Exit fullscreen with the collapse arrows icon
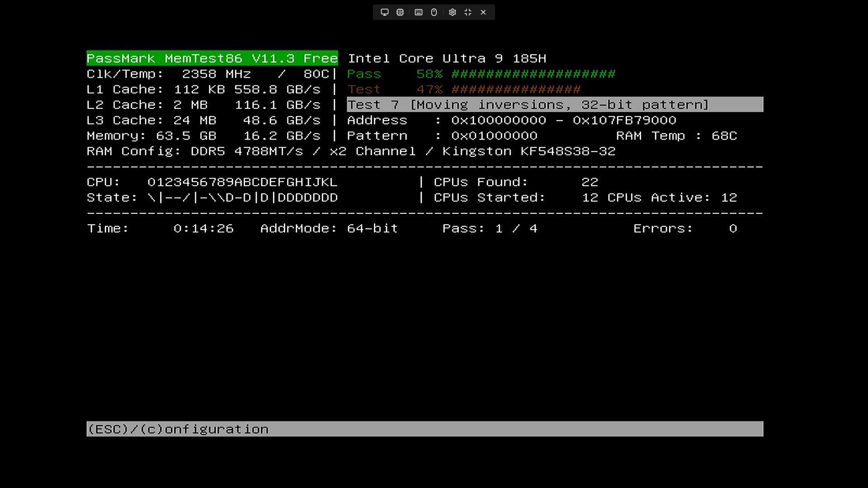Viewport: 868px width, 488px height. click(x=468, y=12)
